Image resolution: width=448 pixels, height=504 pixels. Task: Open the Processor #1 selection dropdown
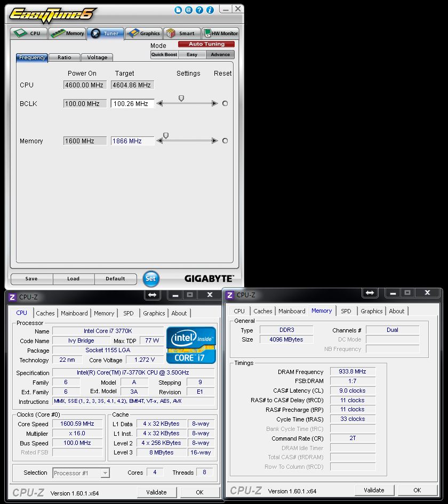click(81, 473)
